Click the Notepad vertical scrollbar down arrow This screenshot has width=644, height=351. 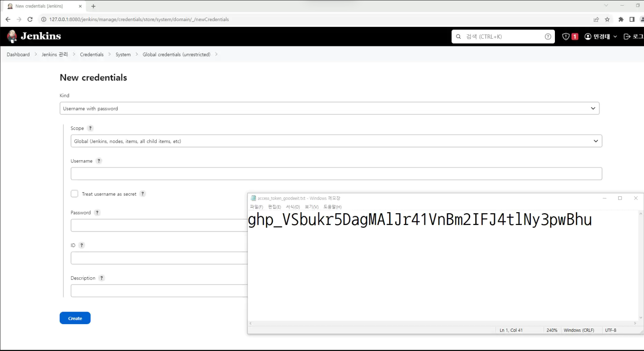click(x=641, y=317)
